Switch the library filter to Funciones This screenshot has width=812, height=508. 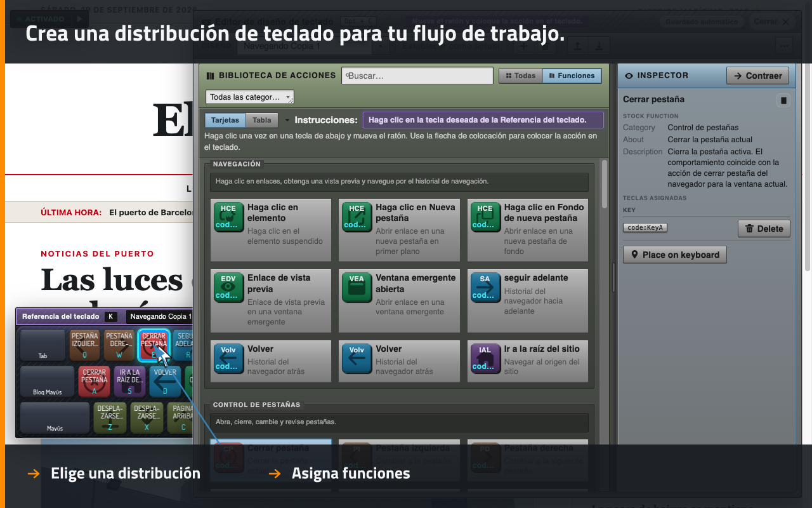coord(572,76)
